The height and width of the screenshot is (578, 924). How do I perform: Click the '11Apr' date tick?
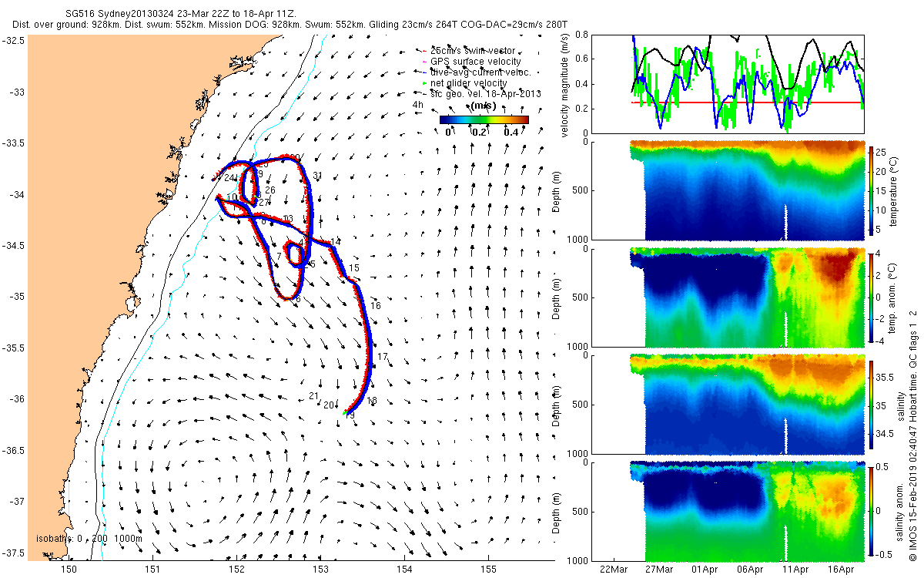point(795,570)
